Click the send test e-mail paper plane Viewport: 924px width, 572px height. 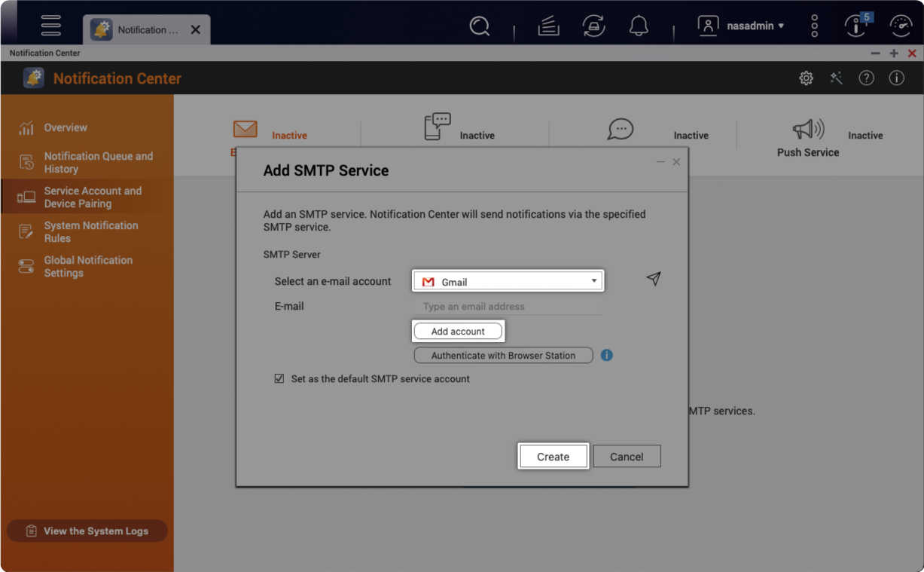coord(654,279)
